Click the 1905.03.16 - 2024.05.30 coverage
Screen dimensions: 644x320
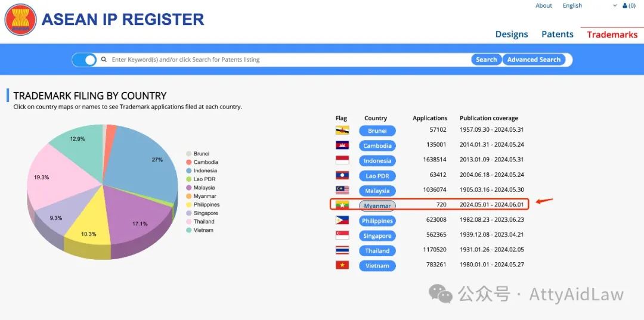click(x=491, y=189)
